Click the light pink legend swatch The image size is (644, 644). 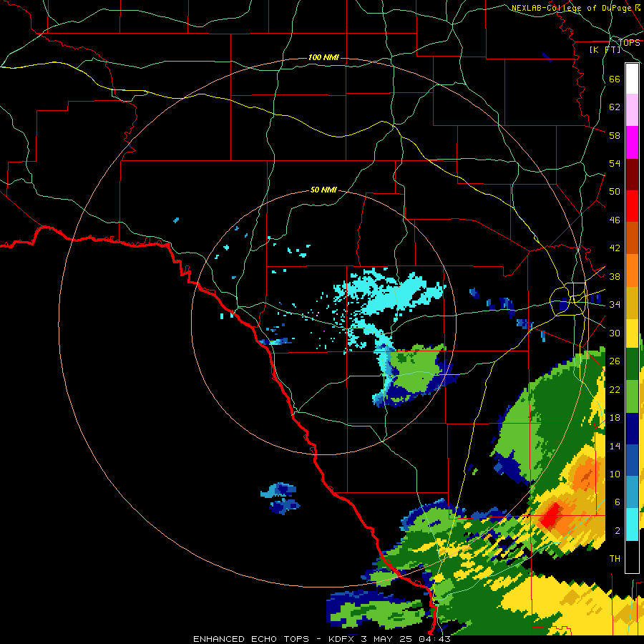click(x=632, y=109)
